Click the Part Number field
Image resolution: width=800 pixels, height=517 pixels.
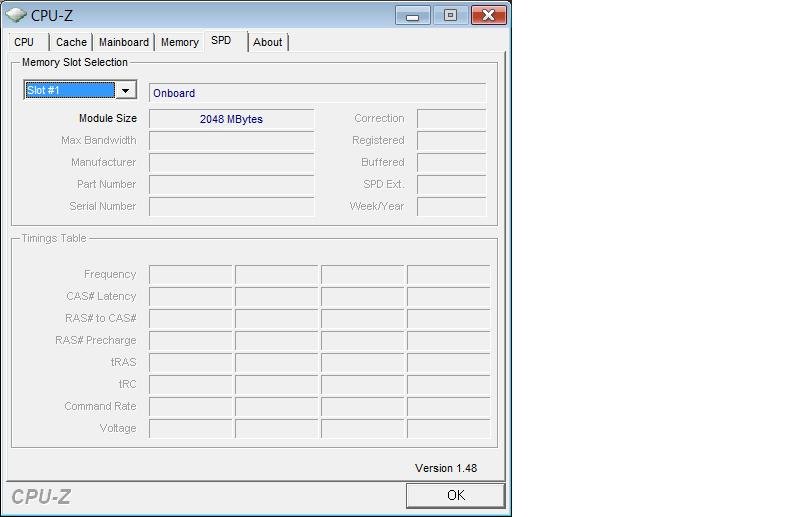click(x=232, y=185)
